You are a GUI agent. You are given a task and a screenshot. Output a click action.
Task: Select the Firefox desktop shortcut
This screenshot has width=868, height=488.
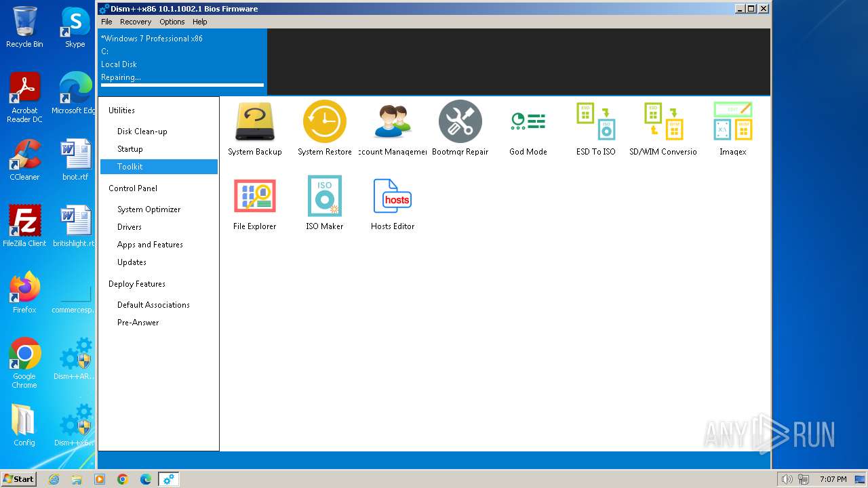24,293
